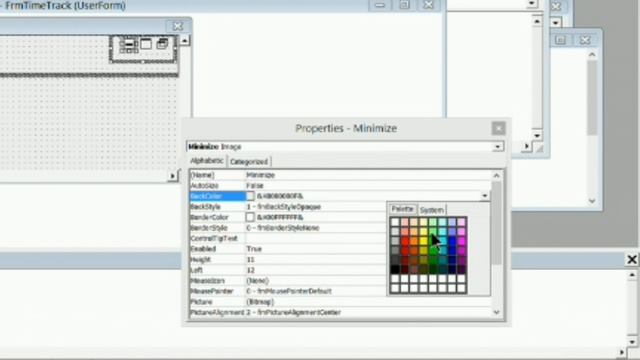This screenshot has height=360, width=640.
Task: Select the Picture (Bitmap) property row
Action: click(340, 302)
